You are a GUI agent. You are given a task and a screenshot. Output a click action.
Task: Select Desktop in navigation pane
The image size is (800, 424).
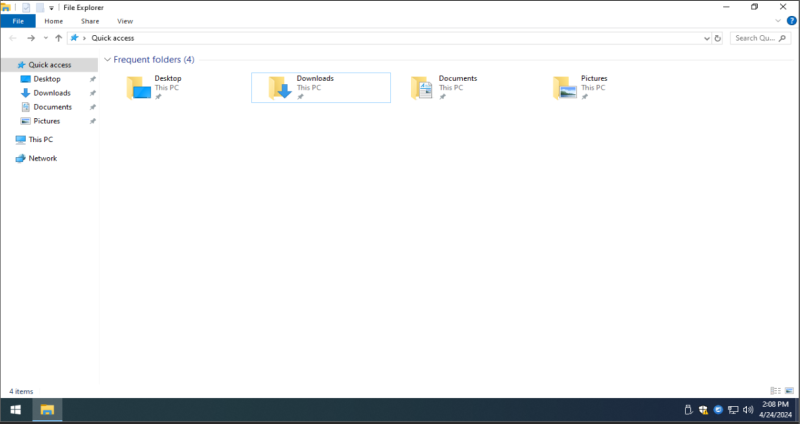[x=47, y=79]
